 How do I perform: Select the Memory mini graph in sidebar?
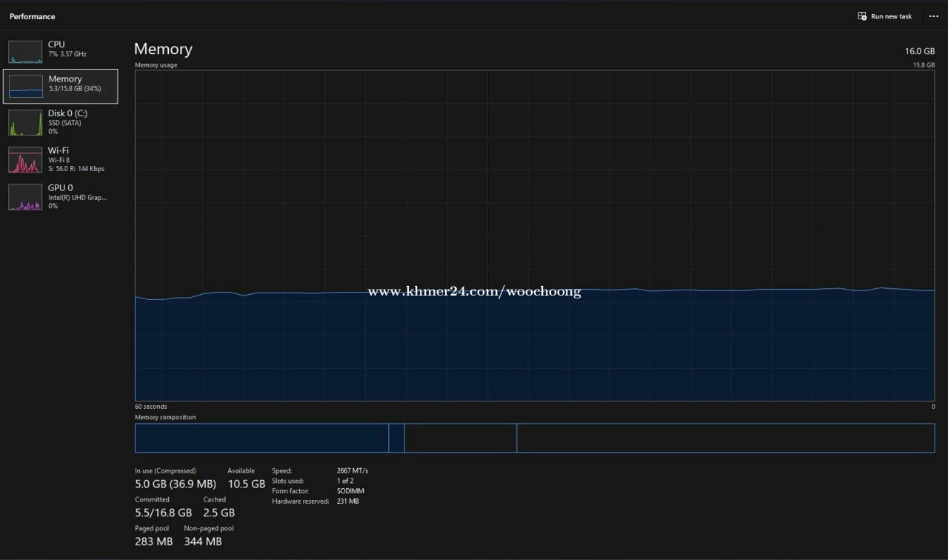(25, 86)
